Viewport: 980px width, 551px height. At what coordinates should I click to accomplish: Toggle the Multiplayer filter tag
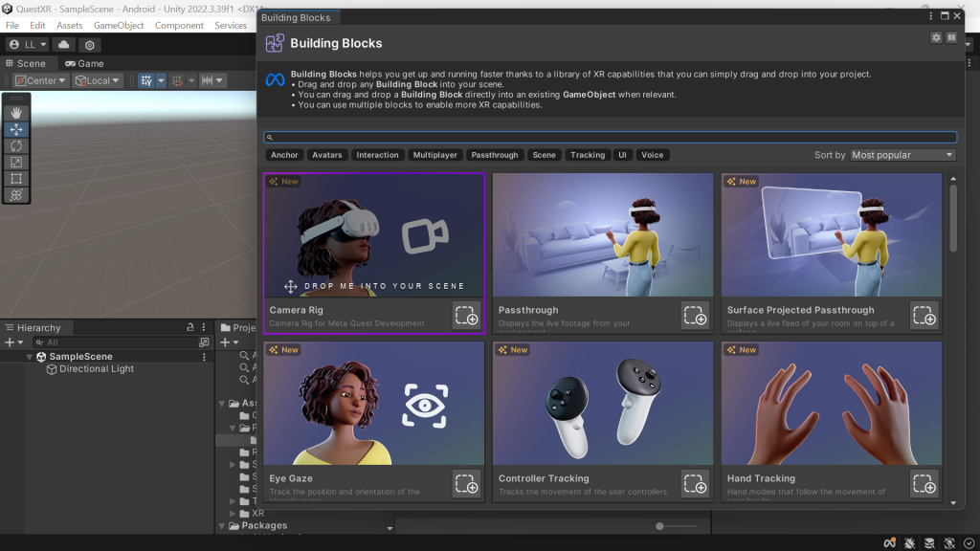click(x=435, y=155)
